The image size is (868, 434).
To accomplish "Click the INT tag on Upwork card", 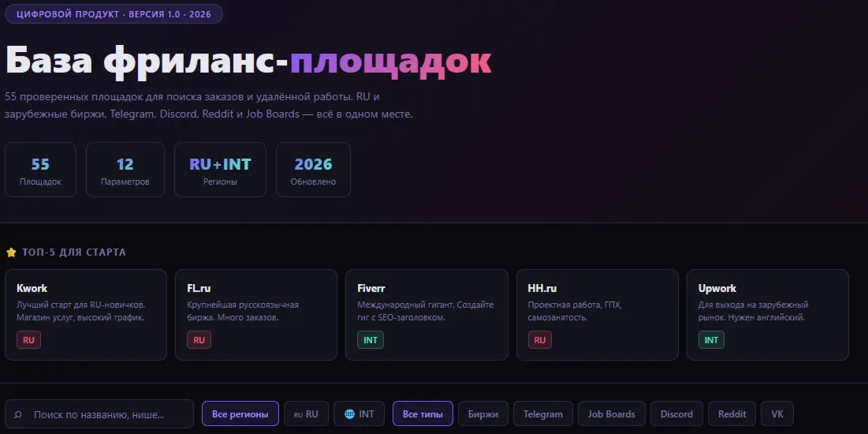I will [711, 340].
